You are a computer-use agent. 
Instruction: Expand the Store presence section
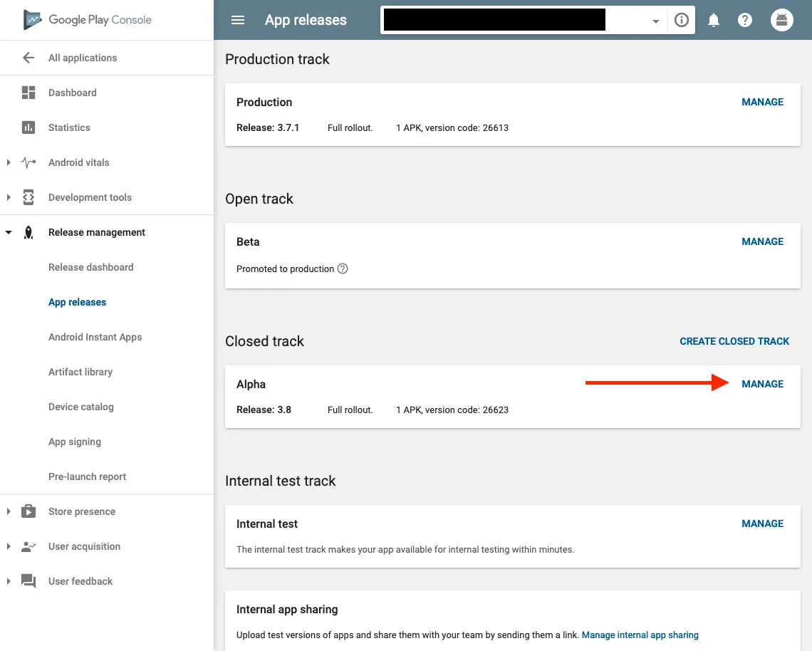[9, 511]
